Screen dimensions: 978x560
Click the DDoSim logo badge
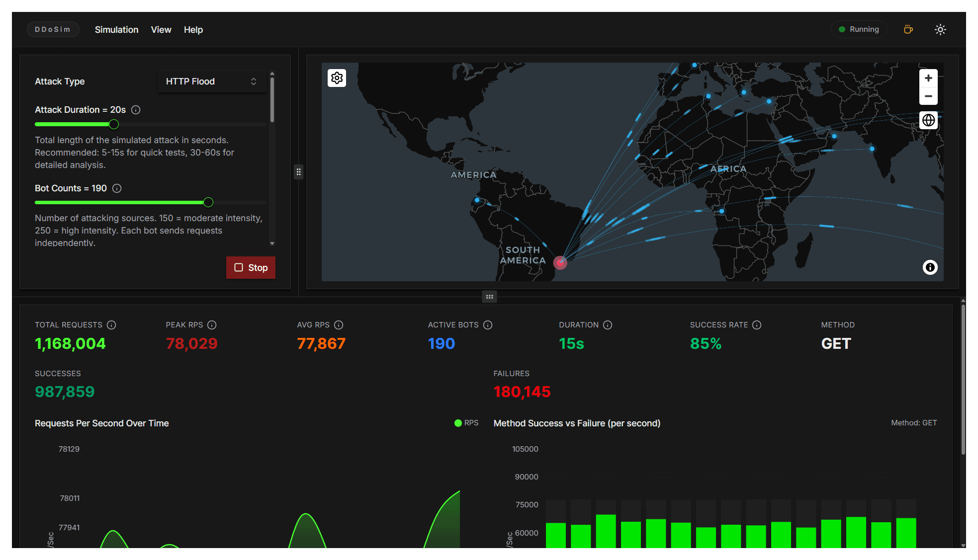53,29
